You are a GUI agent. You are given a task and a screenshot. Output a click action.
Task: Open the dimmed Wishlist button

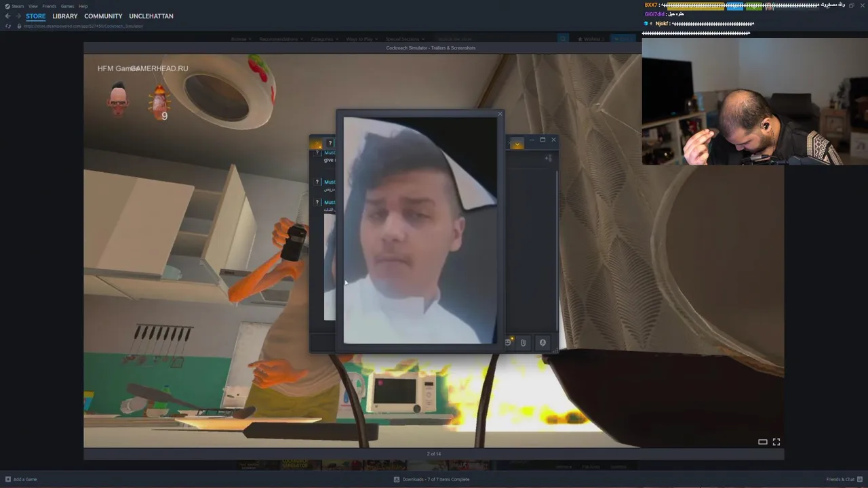coord(591,39)
